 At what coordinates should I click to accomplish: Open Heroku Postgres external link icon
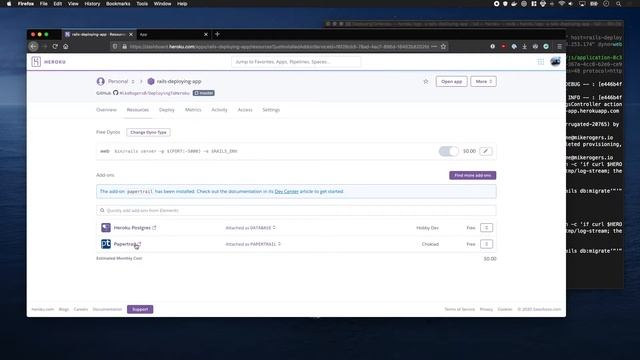[x=154, y=227]
